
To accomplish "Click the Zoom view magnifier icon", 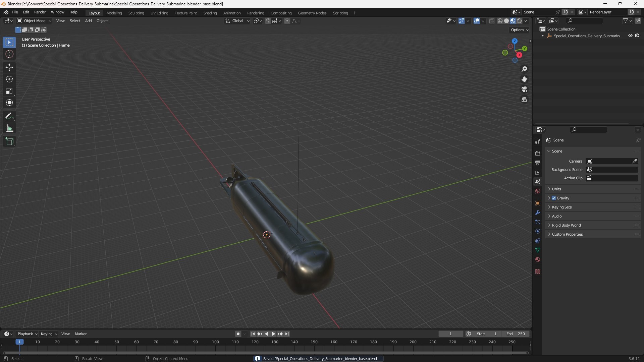I will pos(524,69).
